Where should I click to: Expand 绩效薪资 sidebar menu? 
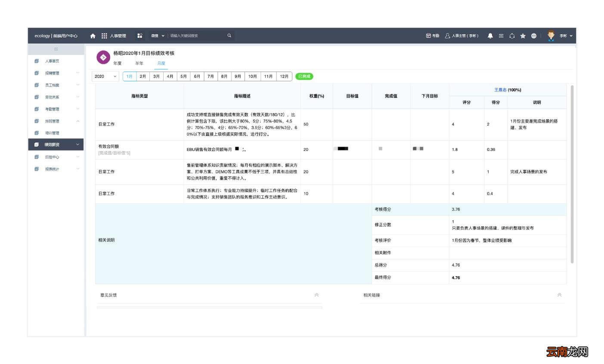[x=56, y=145]
